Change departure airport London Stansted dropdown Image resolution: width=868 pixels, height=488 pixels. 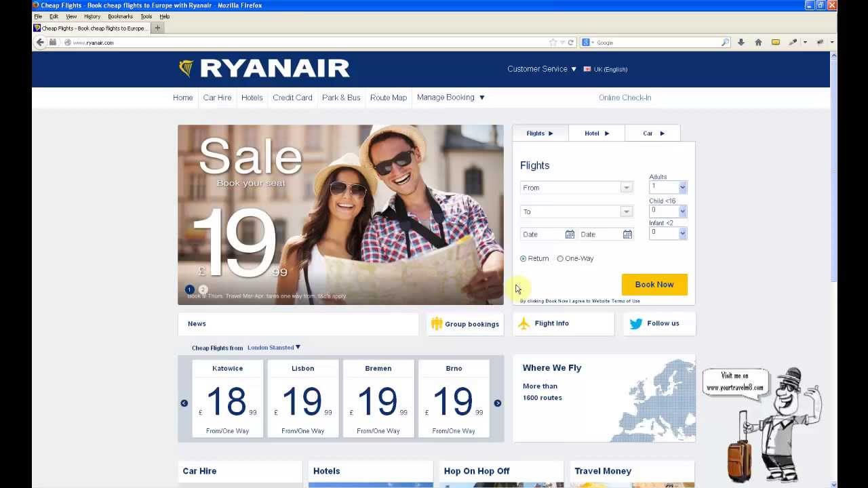[x=274, y=348]
